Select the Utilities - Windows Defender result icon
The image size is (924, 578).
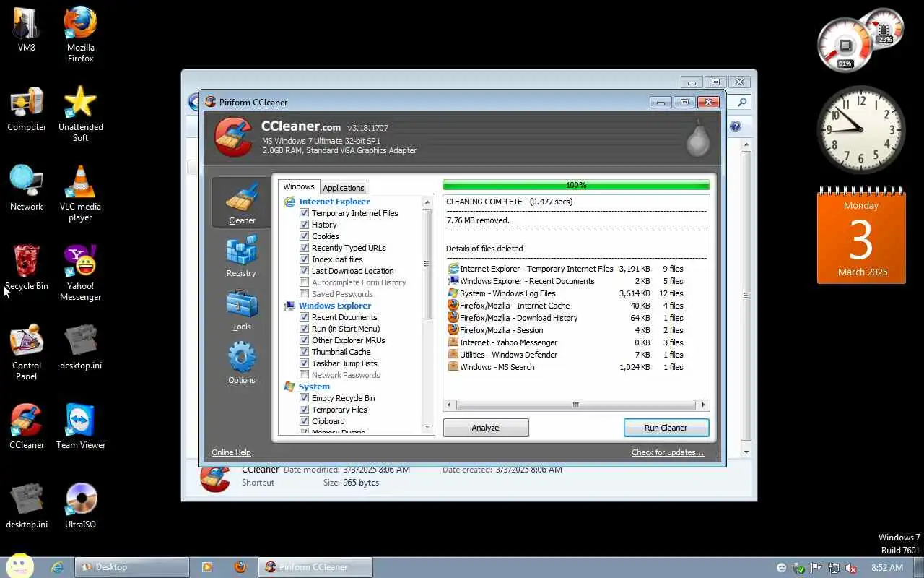coord(453,354)
